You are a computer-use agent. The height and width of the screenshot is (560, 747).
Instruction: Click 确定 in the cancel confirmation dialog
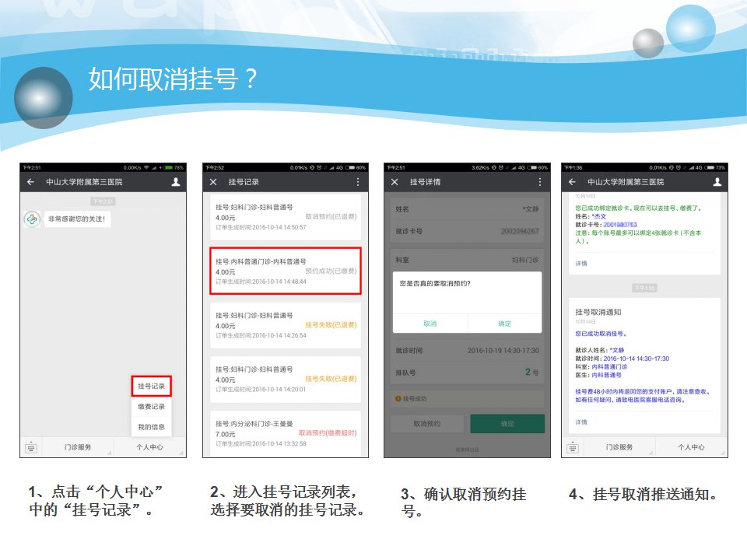pos(504,324)
